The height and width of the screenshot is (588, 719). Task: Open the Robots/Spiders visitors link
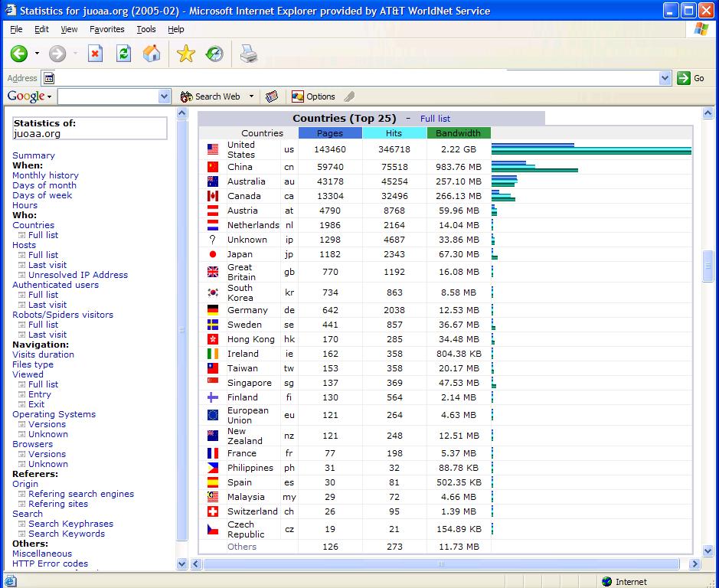click(x=63, y=315)
